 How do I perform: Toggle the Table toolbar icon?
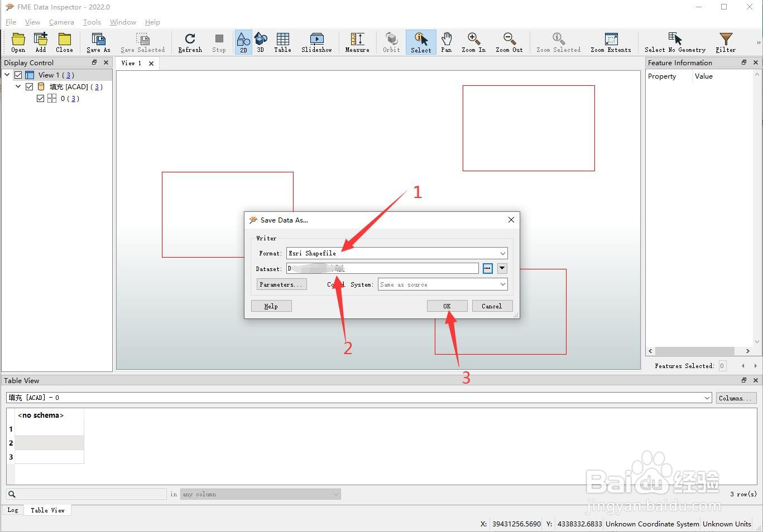[283, 42]
